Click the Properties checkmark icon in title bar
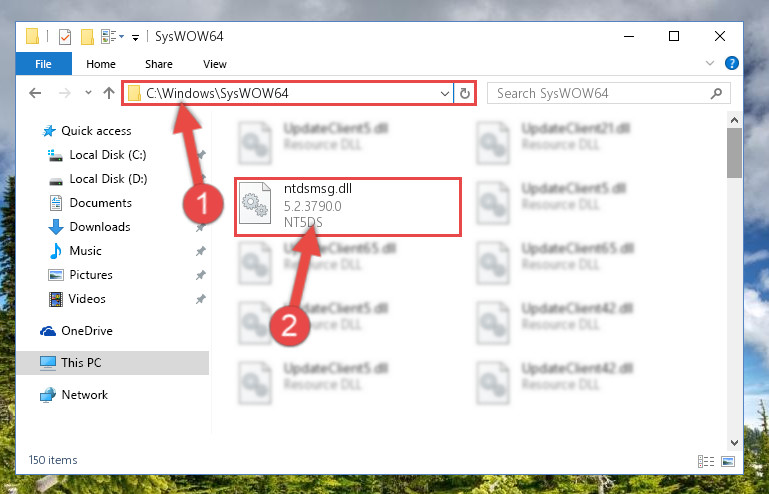 click(65, 37)
